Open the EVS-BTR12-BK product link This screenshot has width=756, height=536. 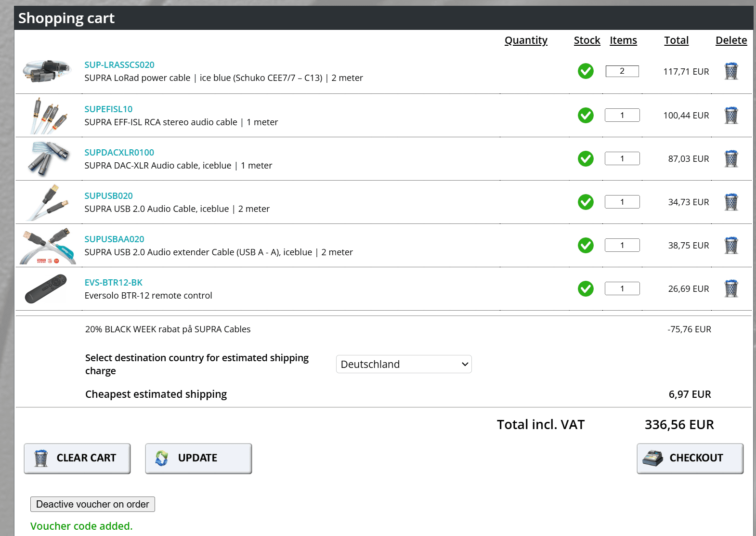click(x=114, y=283)
